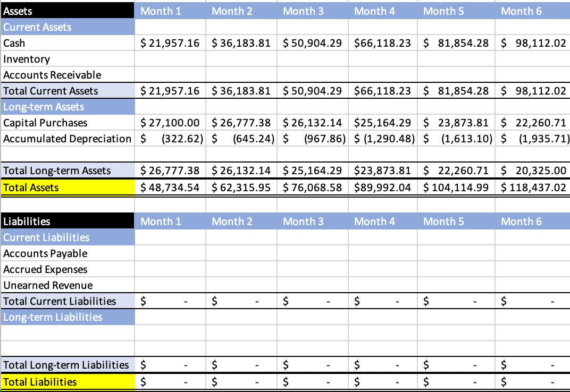This screenshot has height=392, width=570.
Task: Click the Month 6 Cash cell $98,112.02
Action: click(x=533, y=43)
